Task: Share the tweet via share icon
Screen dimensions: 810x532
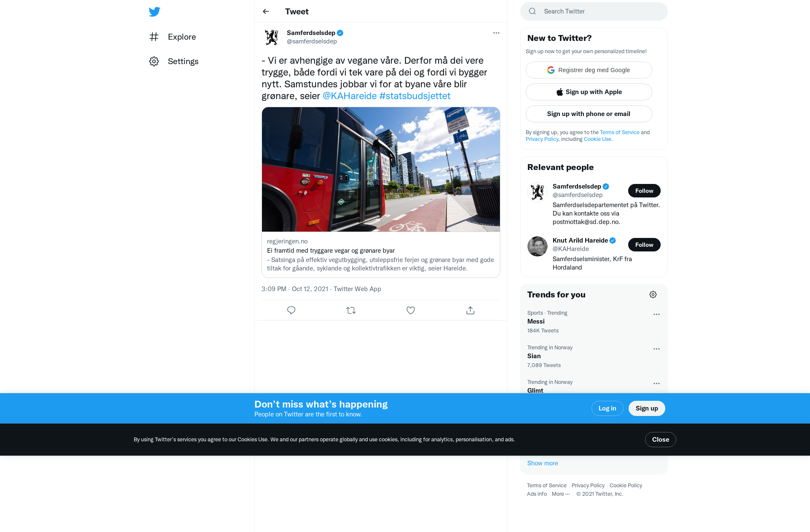Action: (470, 311)
